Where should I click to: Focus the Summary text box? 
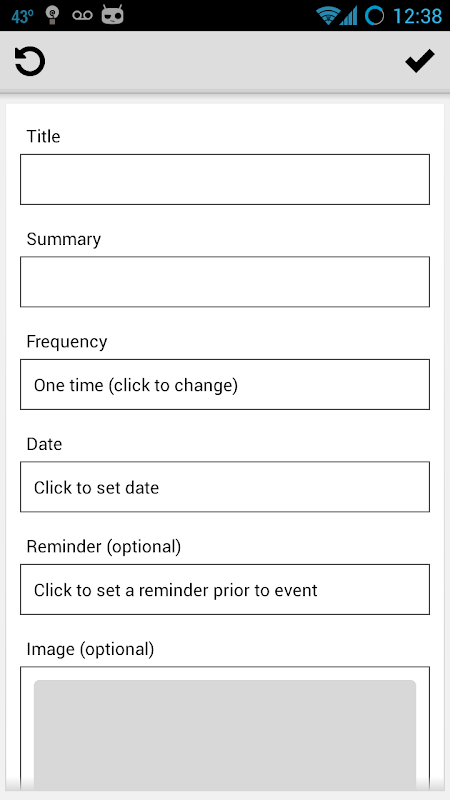225,282
